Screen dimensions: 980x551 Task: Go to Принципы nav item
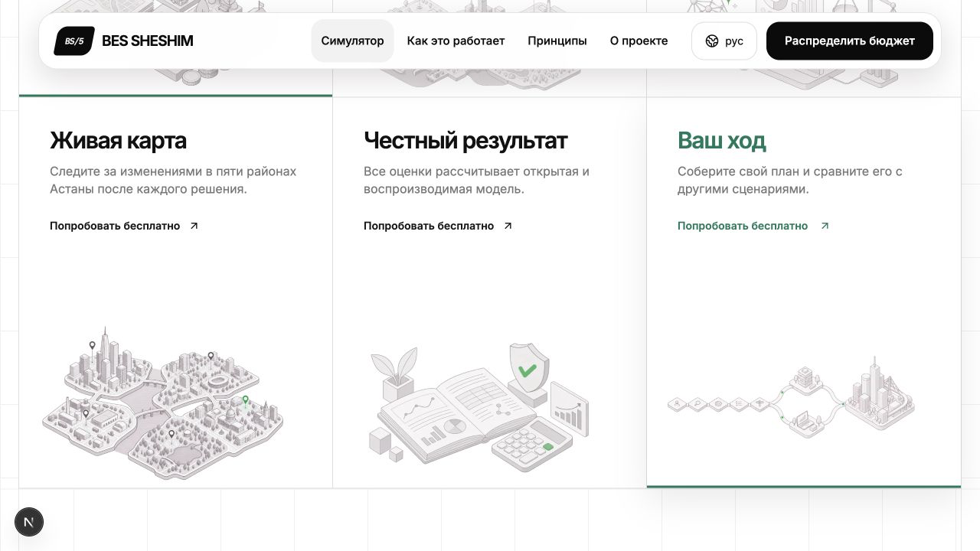[557, 41]
